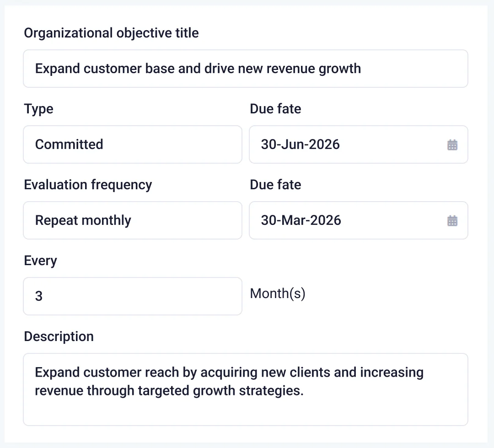
Task: Open the Type dropdown showing Committed
Action: [x=132, y=144]
